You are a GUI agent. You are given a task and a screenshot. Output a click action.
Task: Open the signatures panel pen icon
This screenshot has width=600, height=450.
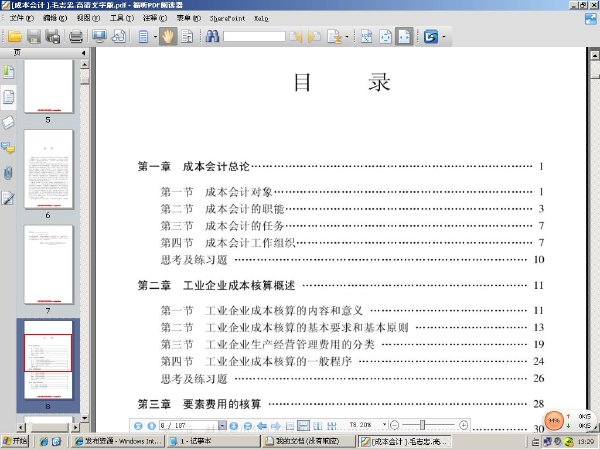pos(8,198)
